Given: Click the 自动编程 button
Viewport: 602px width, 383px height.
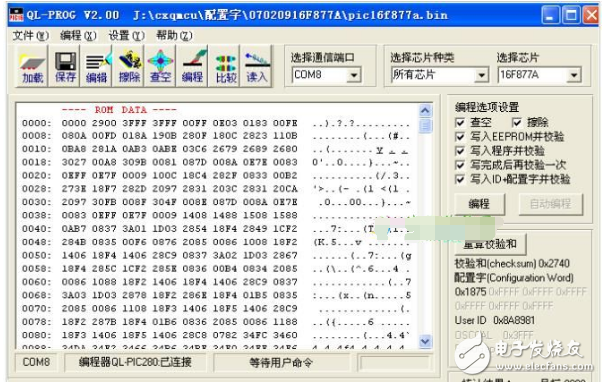Looking at the screenshot, I should click(x=551, y=204).
